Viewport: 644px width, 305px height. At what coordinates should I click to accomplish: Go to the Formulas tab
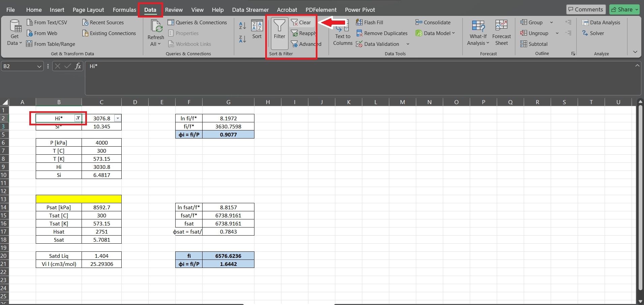tap(124, 10)
